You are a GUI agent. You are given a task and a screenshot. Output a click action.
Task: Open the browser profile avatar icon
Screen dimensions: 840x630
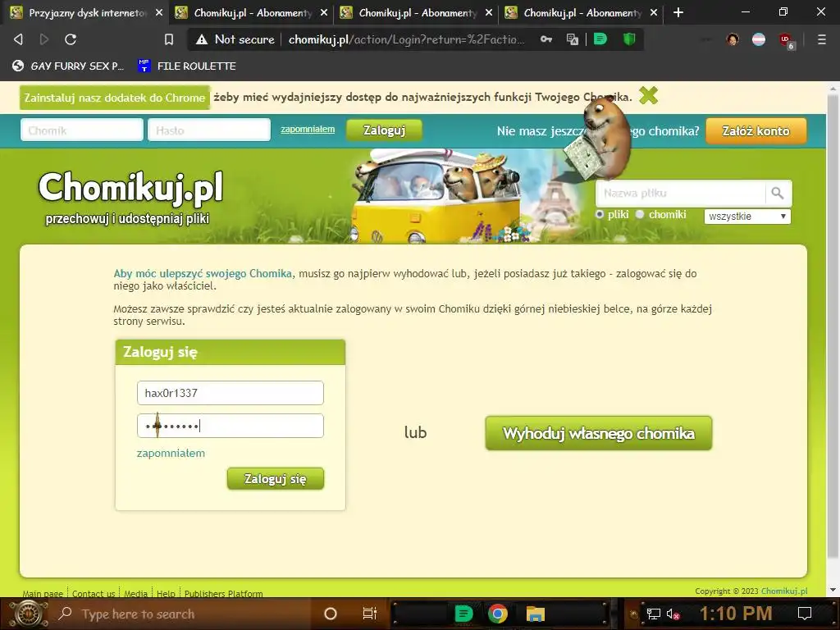coord(733,39)
